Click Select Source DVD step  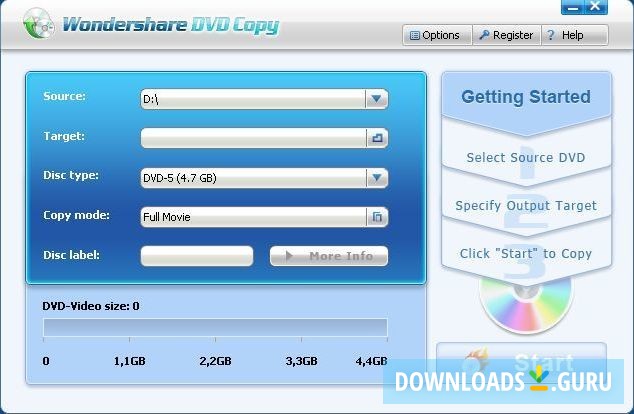tap(526, 157)
